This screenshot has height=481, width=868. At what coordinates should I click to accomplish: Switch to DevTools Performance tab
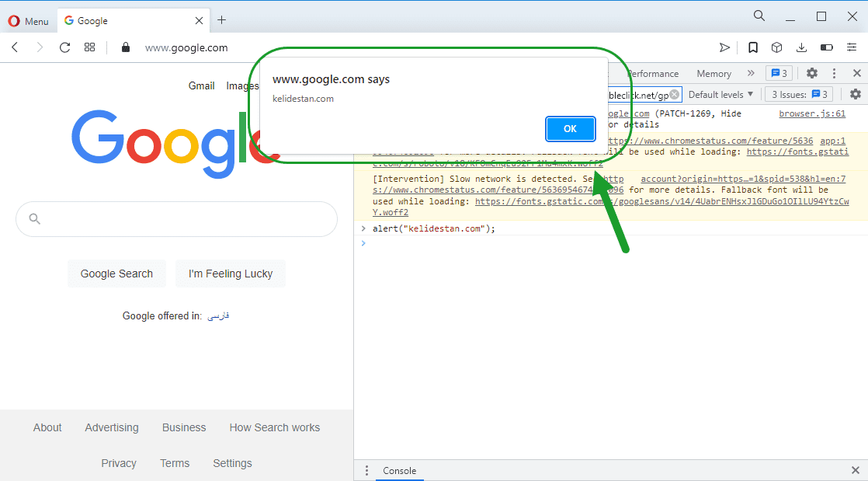pos(653,74)
